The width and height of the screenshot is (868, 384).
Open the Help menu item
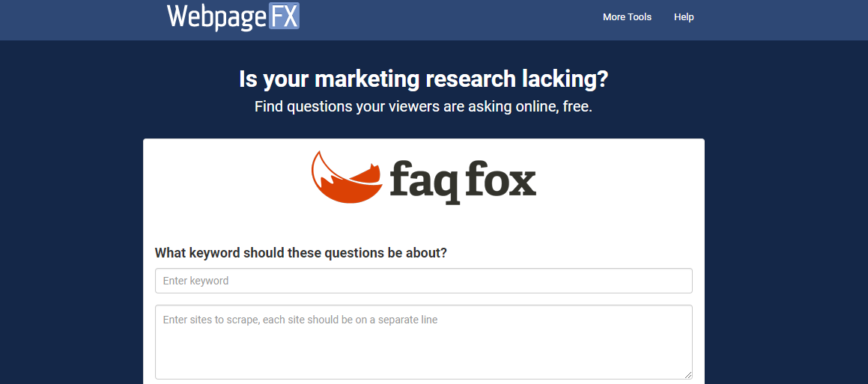[x=684, y=17]
